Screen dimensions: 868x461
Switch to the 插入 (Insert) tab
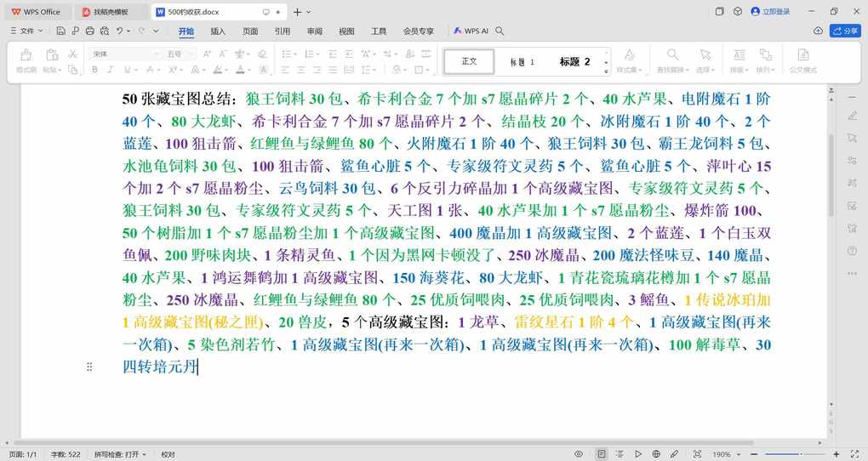click(x=218, y=31)
